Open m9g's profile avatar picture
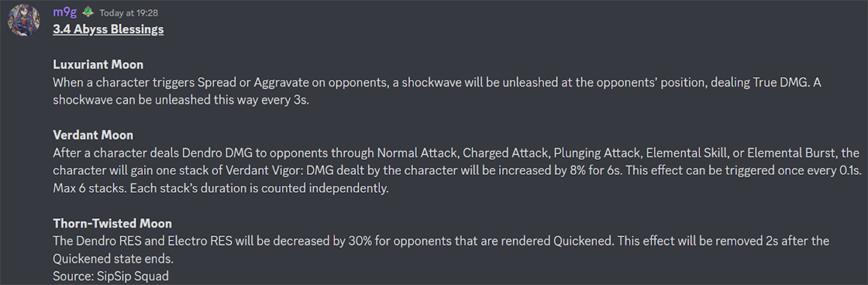Image resolution: width=868 pixels, height=285 pixels. (23, 19)
